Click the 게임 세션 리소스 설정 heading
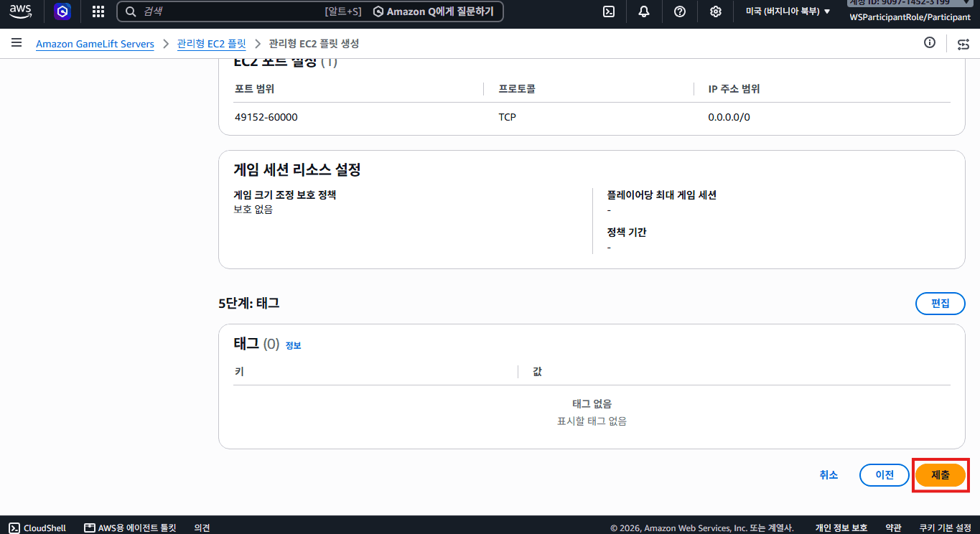 click(x=297, y=170)
